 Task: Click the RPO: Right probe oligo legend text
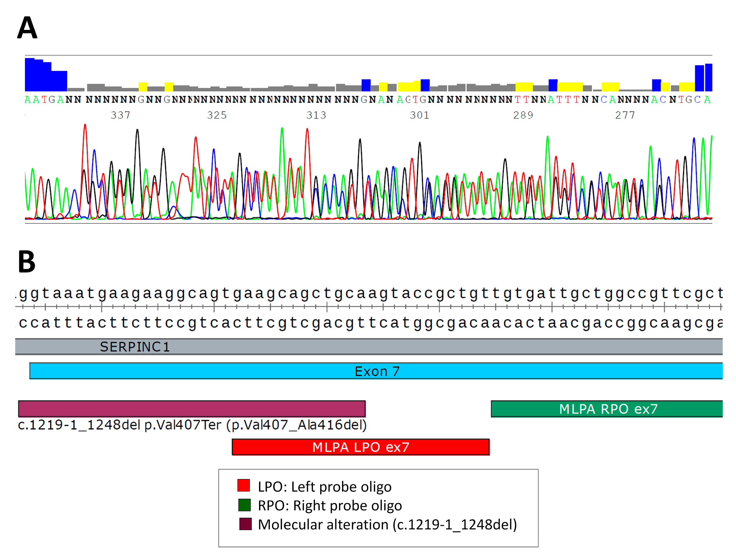(x=330, y=506)
